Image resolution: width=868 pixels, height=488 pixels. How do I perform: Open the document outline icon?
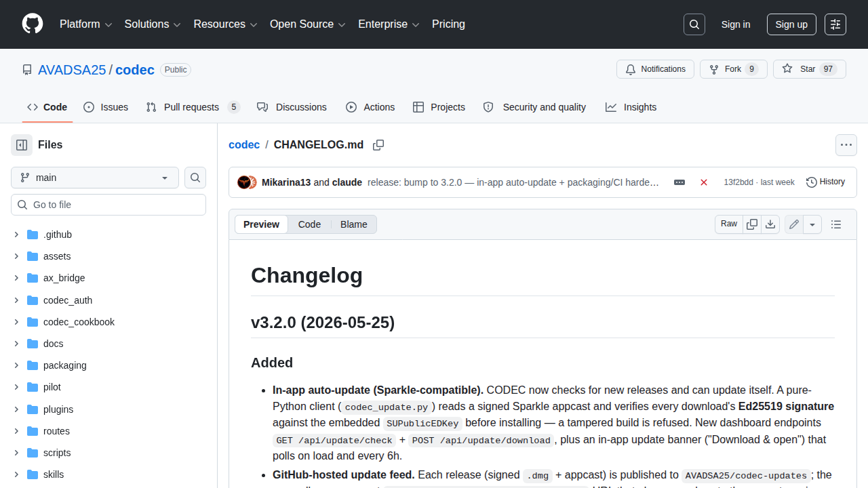pyautogui.click(x=836, y=224)
